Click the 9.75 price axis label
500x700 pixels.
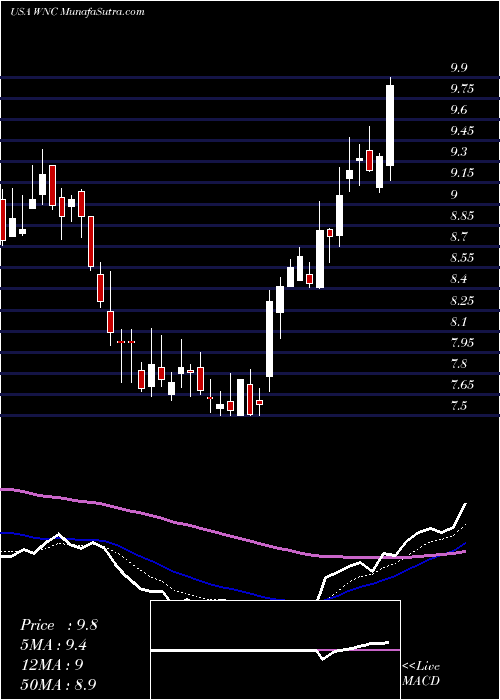462,89
